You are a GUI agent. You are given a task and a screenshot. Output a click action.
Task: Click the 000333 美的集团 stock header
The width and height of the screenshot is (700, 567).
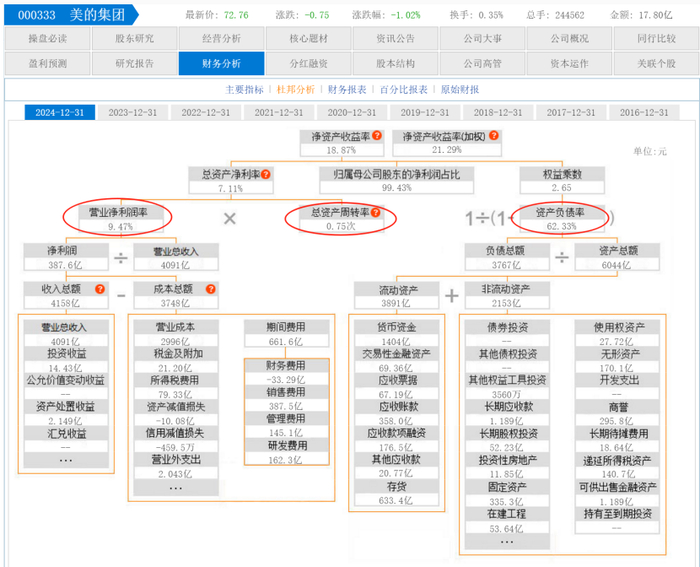[71, 15]
